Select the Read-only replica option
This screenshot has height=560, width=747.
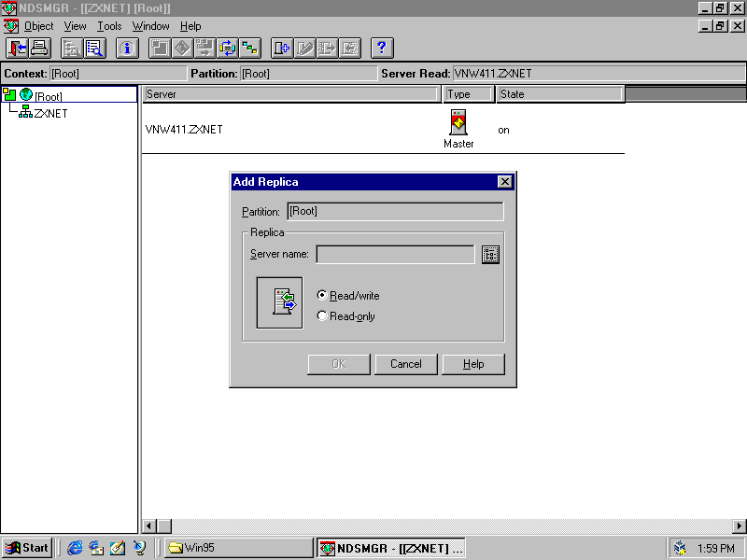345,316
